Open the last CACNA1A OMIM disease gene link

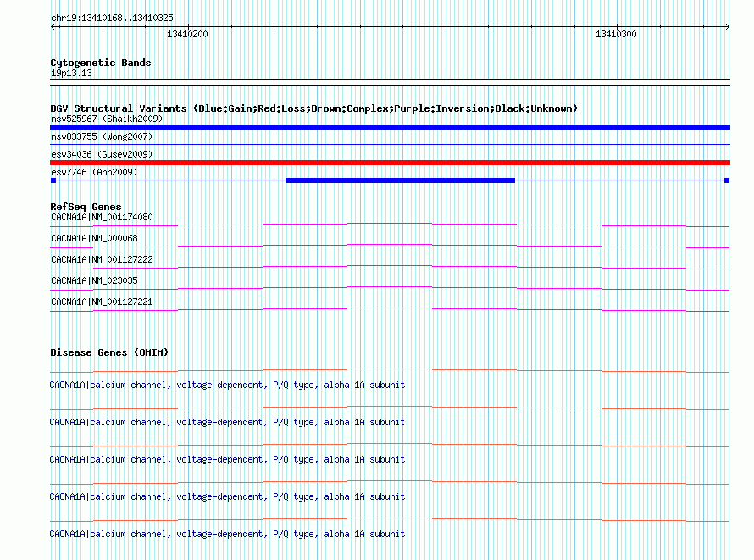click(227, 534)
